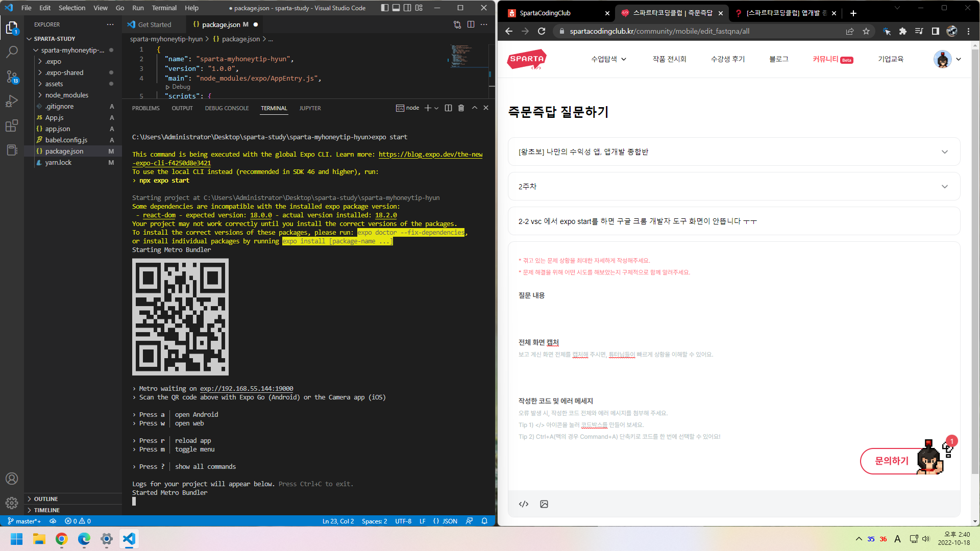Image resolution: width=980 pixels, height=551 pixels.
Task: Open App.js in the explorer
Action: click(54, 117)
